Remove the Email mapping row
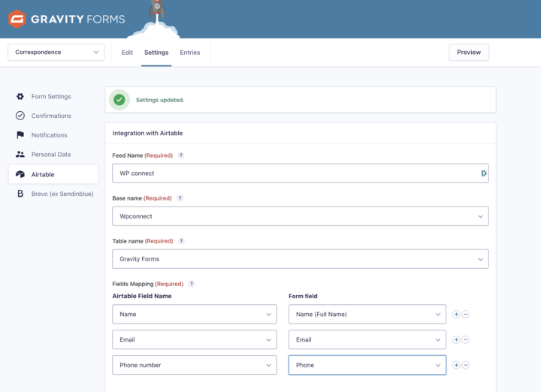The image size is (541, 392). [x=465, y=339]
